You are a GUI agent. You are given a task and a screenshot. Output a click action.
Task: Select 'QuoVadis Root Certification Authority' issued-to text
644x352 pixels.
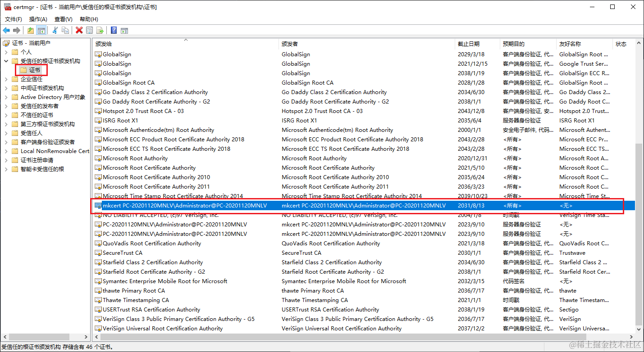152,244
